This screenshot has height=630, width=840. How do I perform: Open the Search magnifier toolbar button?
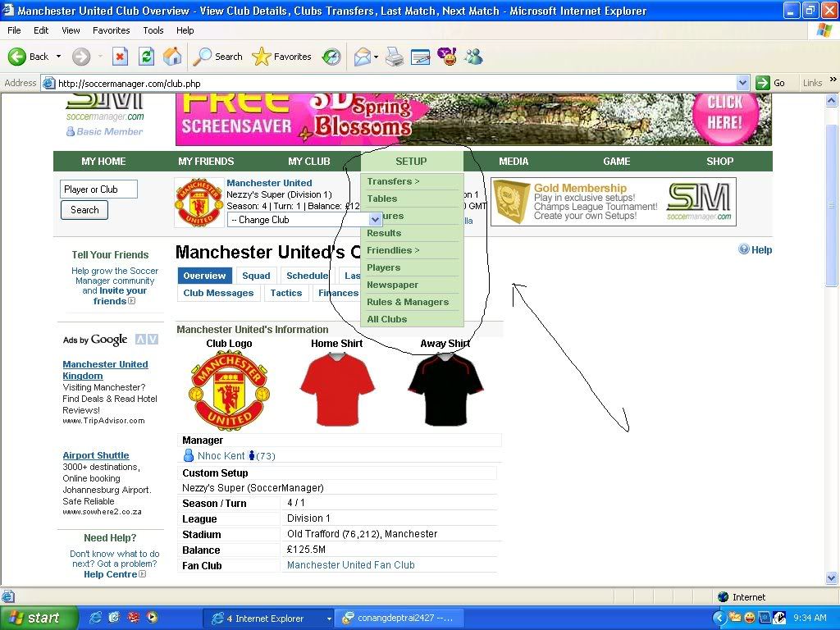coord(217,57)
